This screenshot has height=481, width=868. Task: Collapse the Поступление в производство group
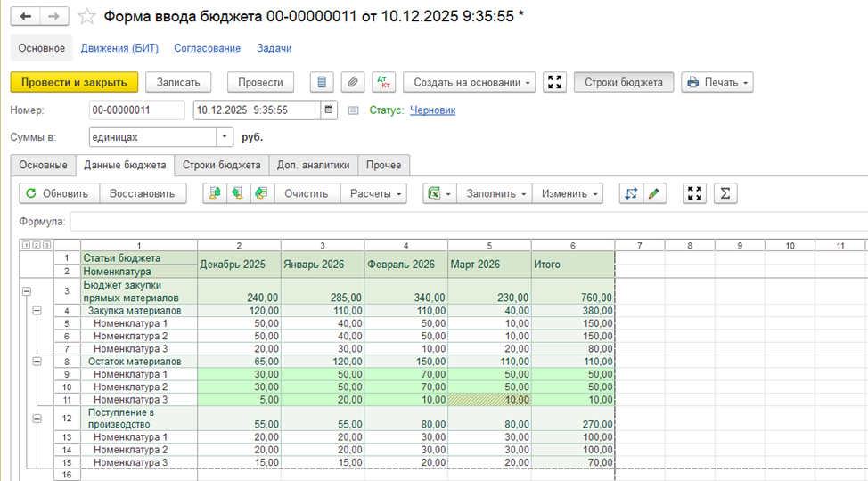point(37,419)
